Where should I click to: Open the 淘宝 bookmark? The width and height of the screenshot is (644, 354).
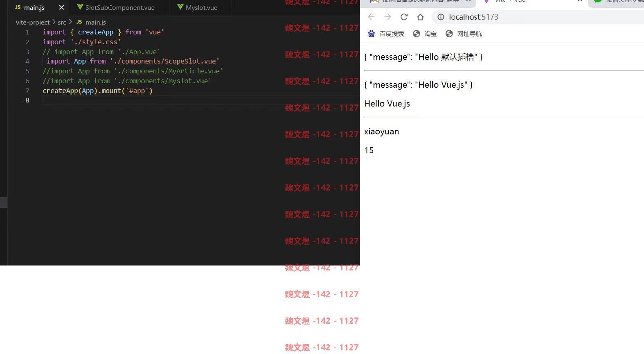425,34
